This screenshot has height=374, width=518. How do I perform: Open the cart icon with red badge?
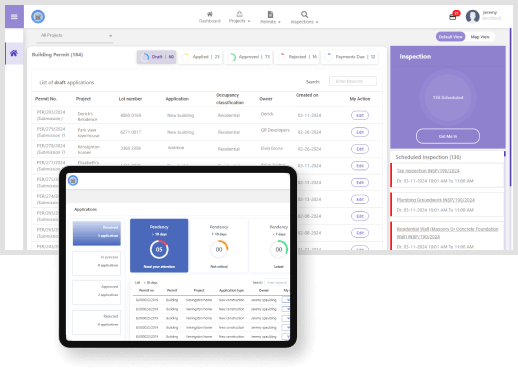click(453, 16)
